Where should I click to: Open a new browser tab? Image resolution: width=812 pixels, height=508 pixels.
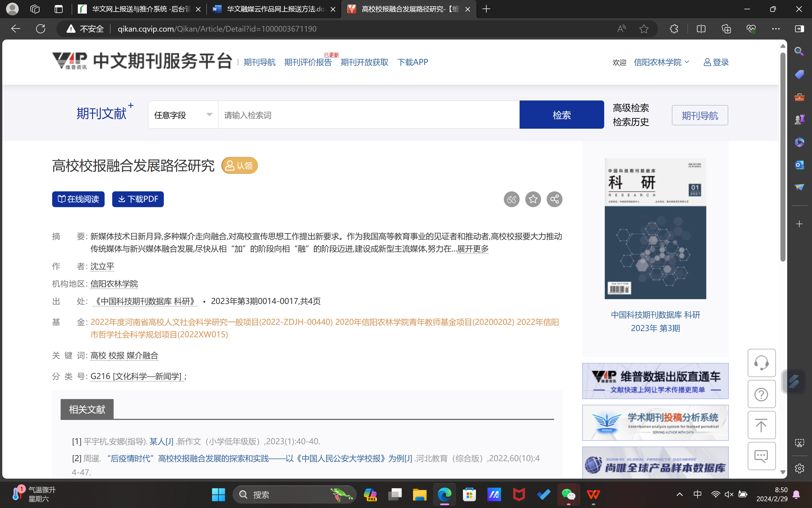(486, 9)
